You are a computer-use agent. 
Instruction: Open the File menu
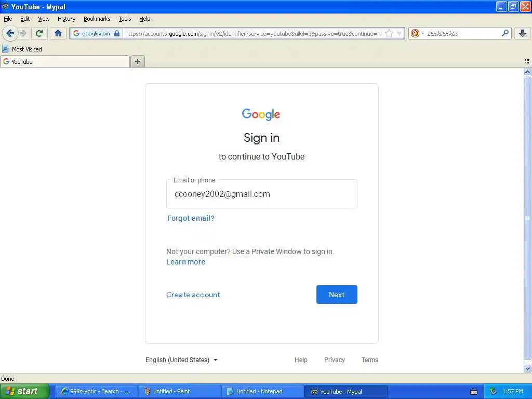tap(8, 19)
